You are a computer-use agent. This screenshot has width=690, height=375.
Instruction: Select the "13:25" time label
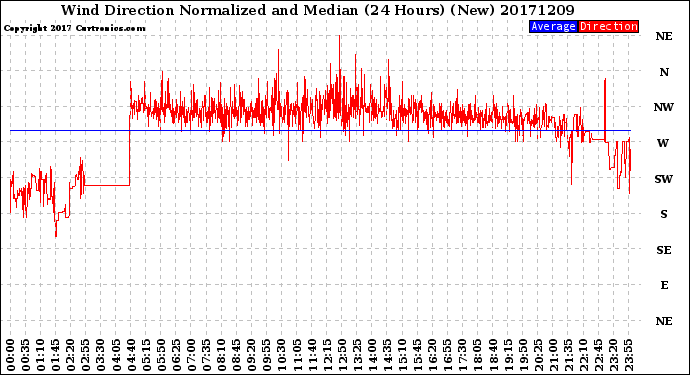click(357, 355)
